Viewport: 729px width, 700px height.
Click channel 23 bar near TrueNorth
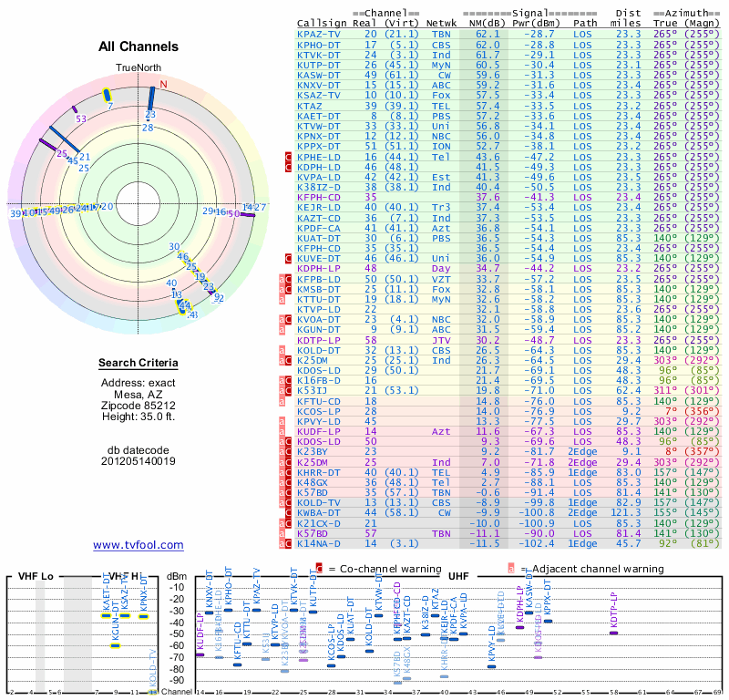151,98
